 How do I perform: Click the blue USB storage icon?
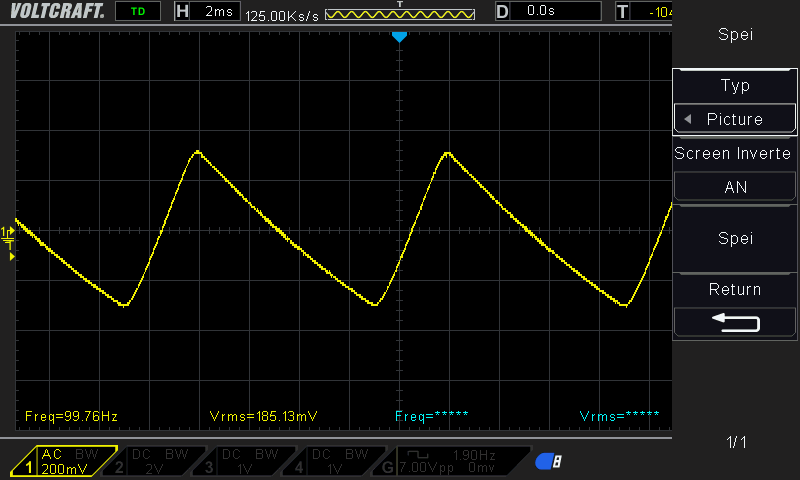548,462
